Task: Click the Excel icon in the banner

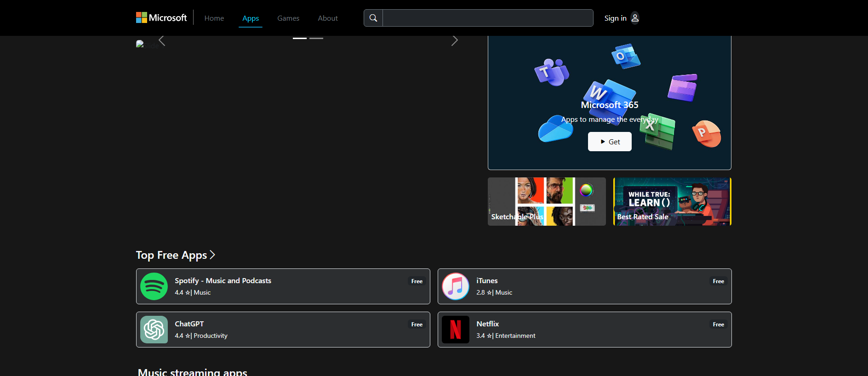Action: 658,132
